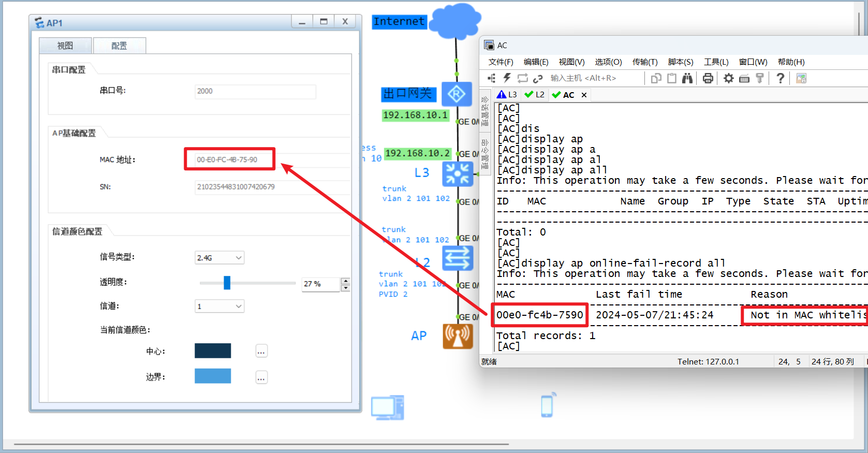Click the 192.168.10.2 address label
Viewport: 868px width, 453px height.
coord(418,153)
